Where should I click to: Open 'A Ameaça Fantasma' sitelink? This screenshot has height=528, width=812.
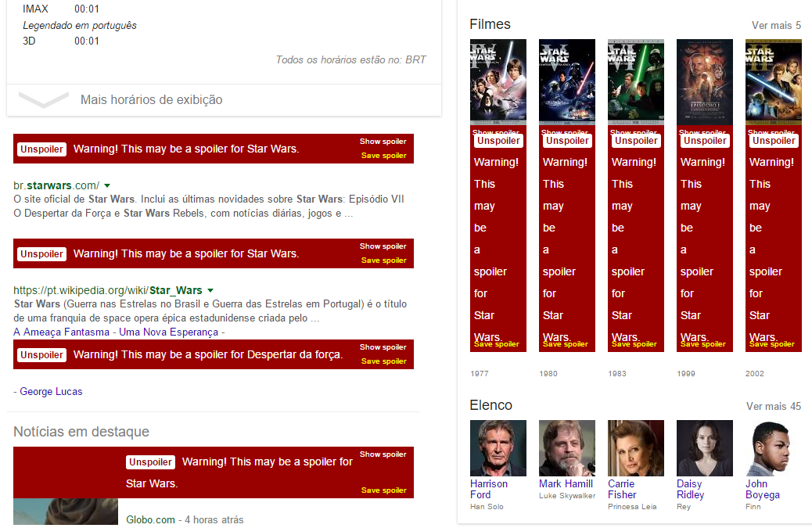[62, 332]
